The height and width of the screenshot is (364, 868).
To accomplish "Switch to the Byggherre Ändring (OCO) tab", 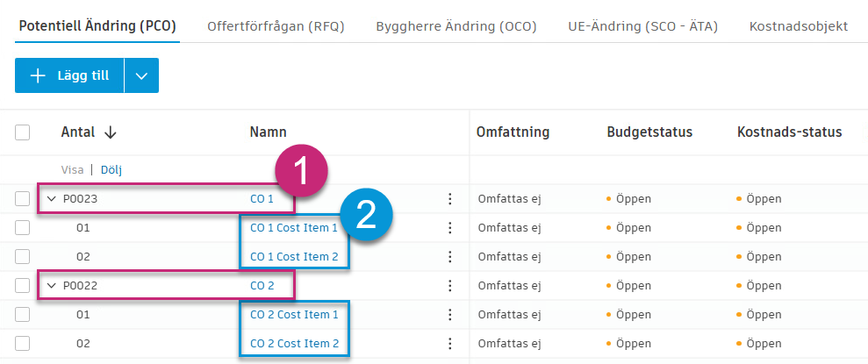I will [456, 26].
